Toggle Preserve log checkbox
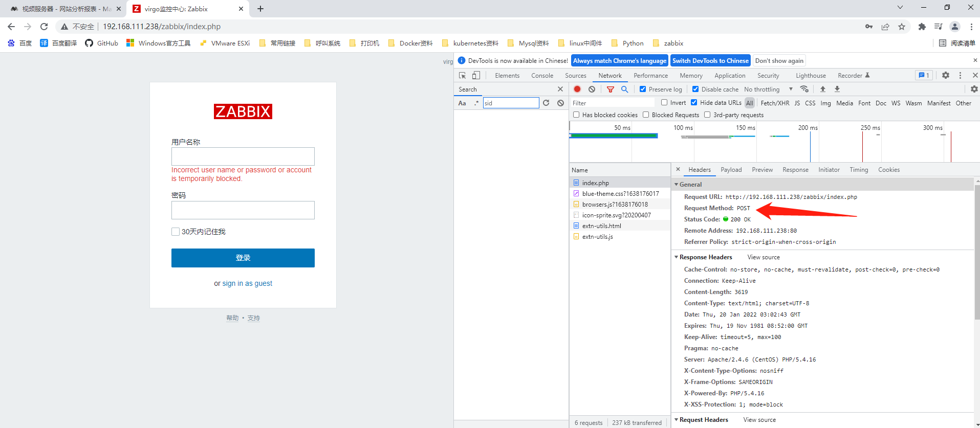The height and width of the screenshot is (428, 980). pos(643,89)
